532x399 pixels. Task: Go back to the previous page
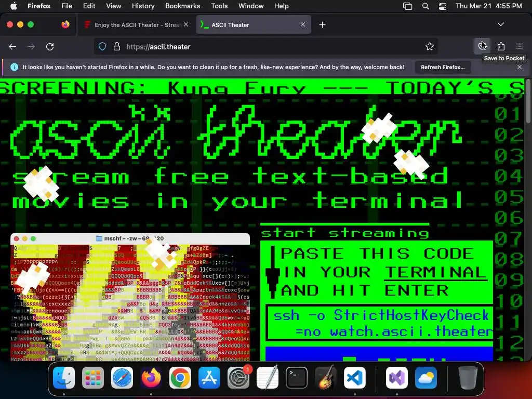tap(12, 46)
